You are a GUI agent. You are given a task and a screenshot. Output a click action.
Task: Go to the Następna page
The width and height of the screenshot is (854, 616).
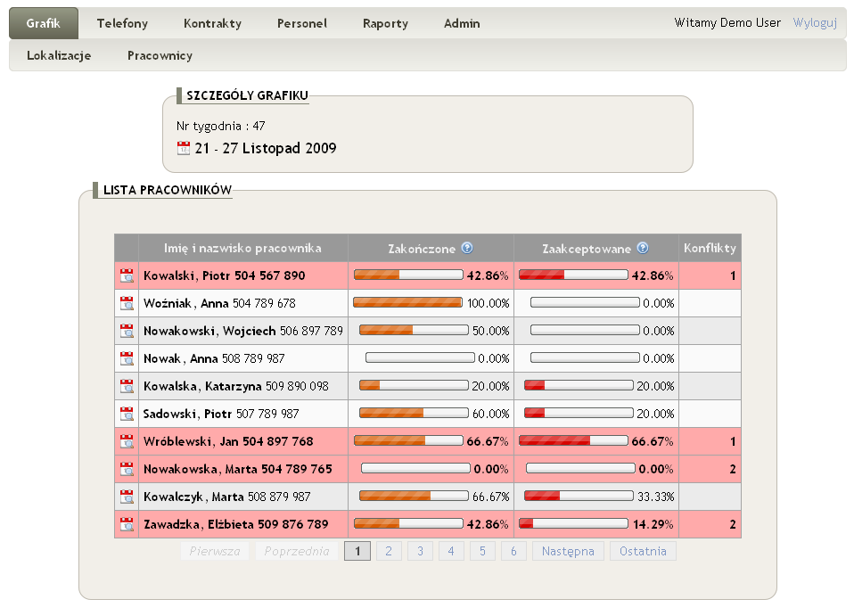pyautogui.click(x=568, y=552)
